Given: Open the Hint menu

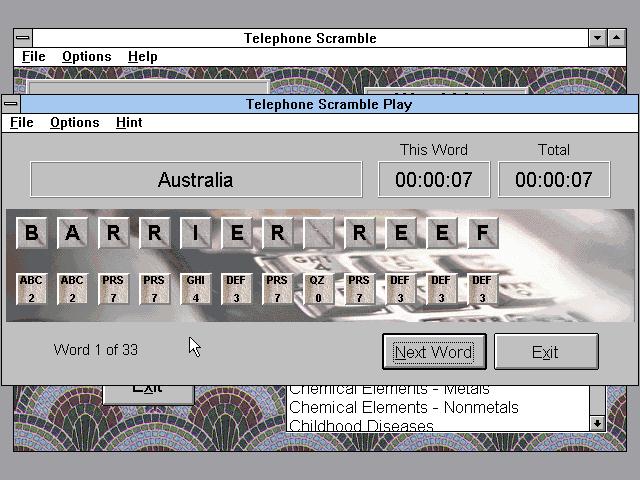Looking at the screenshot, I should point(129,122).
